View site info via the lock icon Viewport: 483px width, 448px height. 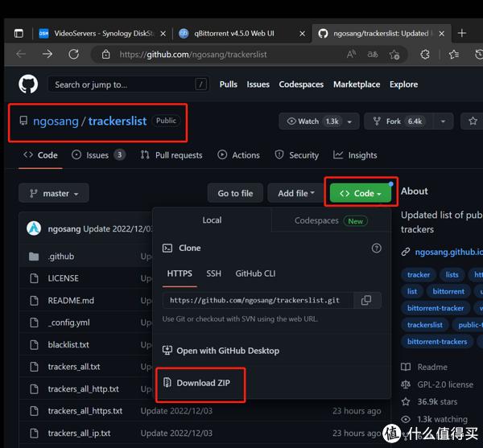click(x=106, y=55)
